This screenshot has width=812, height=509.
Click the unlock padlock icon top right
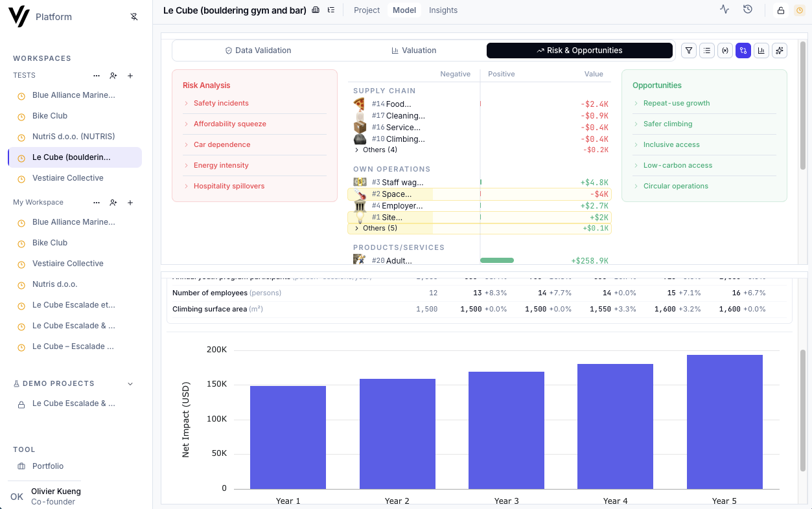point(780,10)
